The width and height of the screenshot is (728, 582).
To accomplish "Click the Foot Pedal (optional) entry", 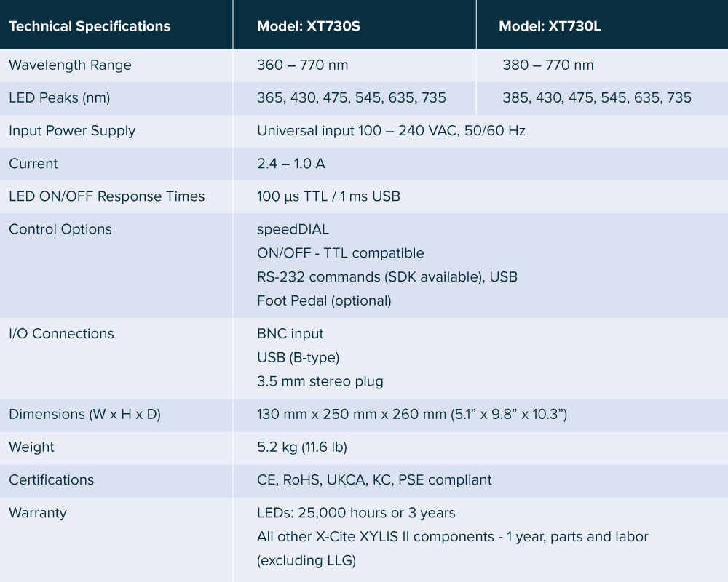I will pos(324,300).
